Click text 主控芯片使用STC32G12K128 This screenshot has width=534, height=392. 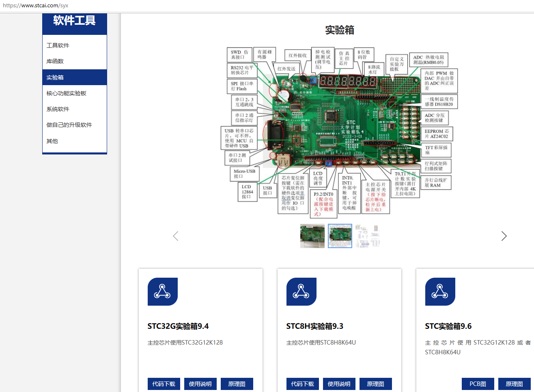tap(185, 343)
